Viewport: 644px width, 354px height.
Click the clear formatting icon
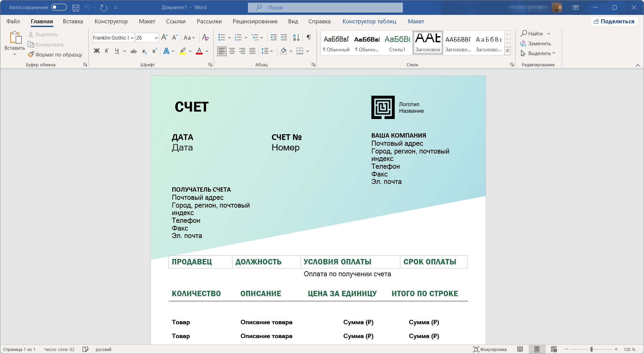pyautogui.click(x=205, y=38)
